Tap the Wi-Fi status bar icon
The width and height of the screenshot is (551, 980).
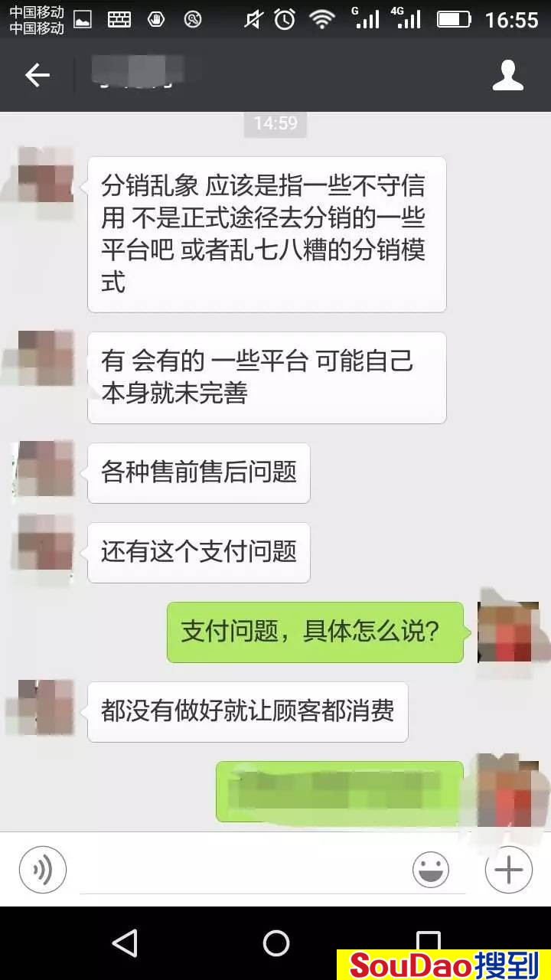tap(323, 19)
